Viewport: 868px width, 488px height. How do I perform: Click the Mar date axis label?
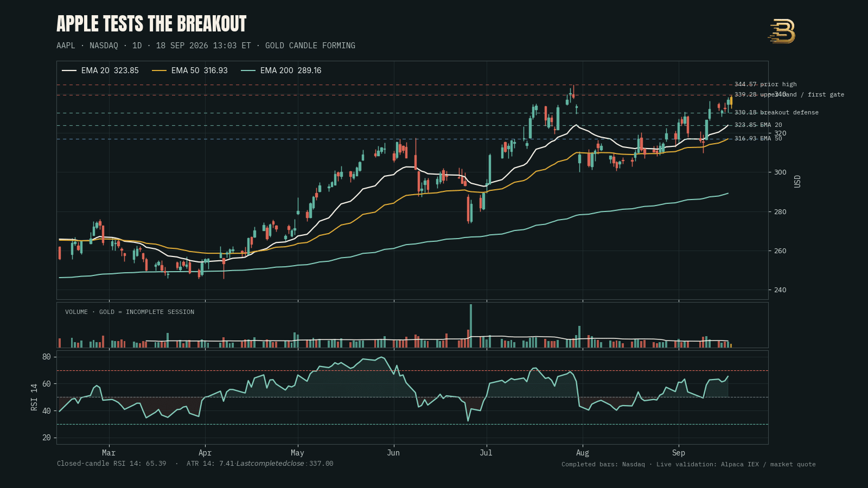click(x=108, y=453)
